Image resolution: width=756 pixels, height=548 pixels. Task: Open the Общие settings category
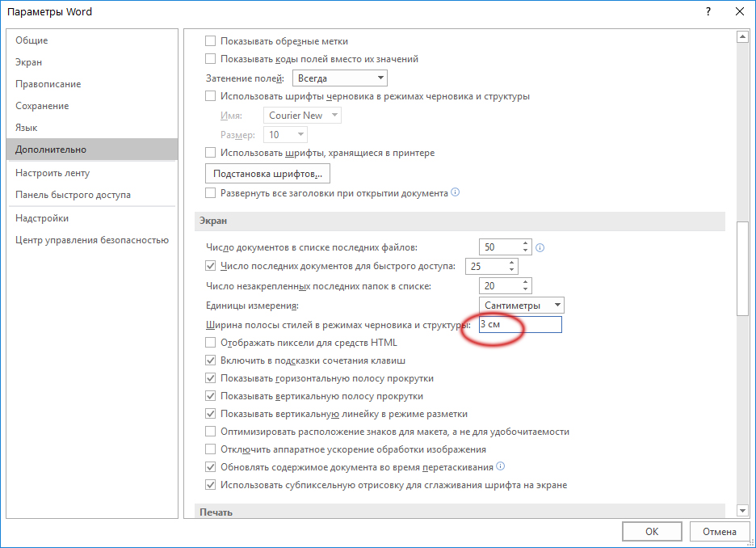point(92,40)
